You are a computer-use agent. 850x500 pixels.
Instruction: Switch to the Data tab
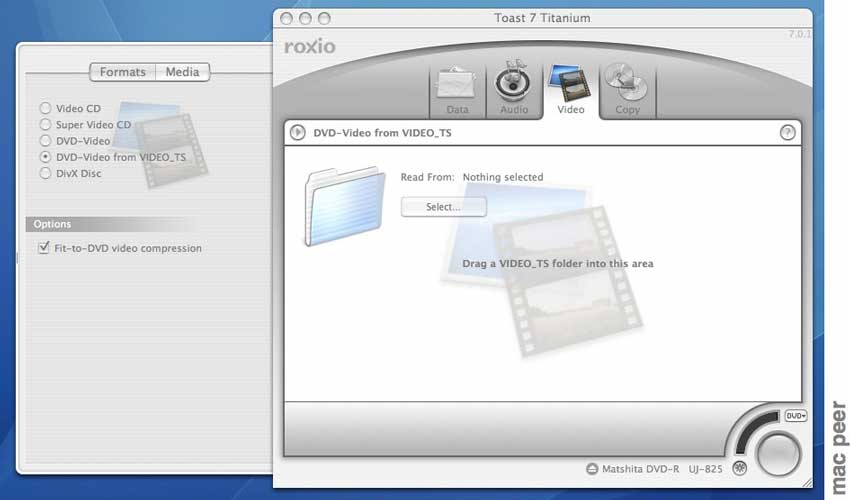[457, 91]
